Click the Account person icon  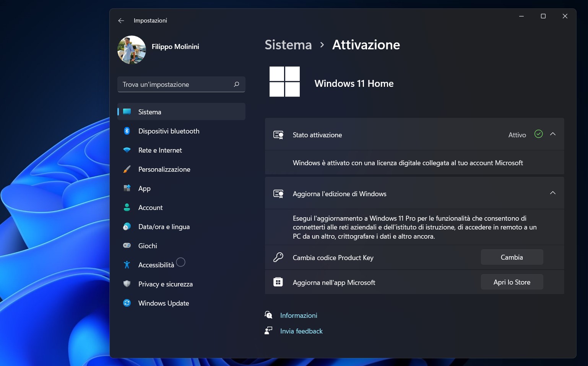point(127,207)
